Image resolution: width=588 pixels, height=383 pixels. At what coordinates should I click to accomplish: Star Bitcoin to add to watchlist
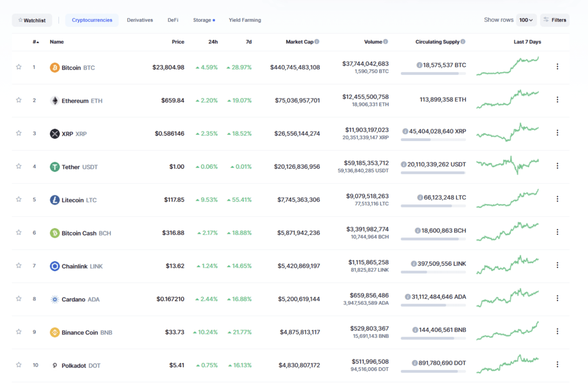tap(19, 67)
